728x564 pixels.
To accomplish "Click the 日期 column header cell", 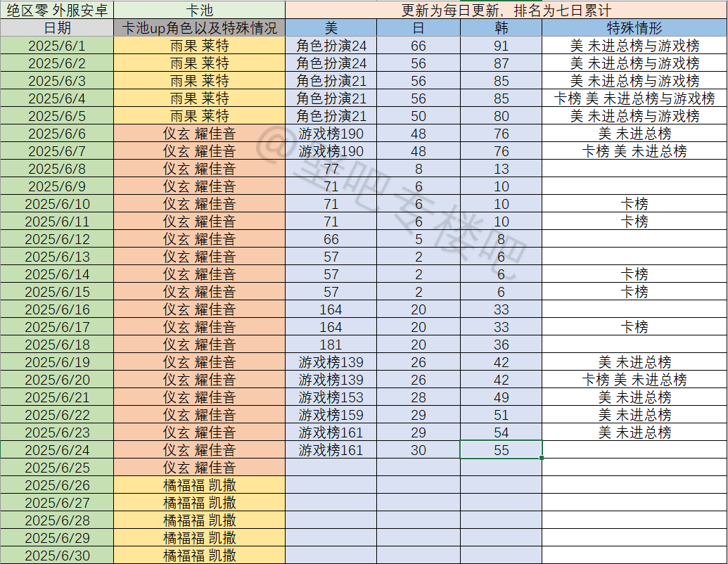I will (x=57, y=28).
